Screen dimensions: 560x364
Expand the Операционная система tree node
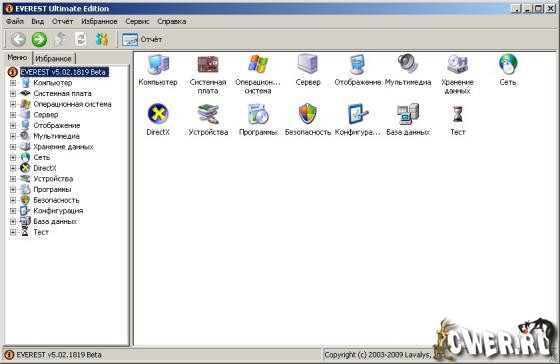(x=13, y=104)
